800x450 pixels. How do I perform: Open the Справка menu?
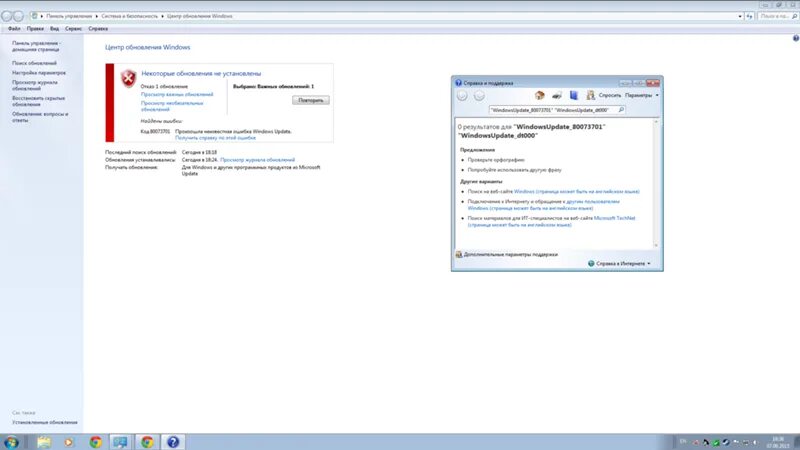[98, 29]
